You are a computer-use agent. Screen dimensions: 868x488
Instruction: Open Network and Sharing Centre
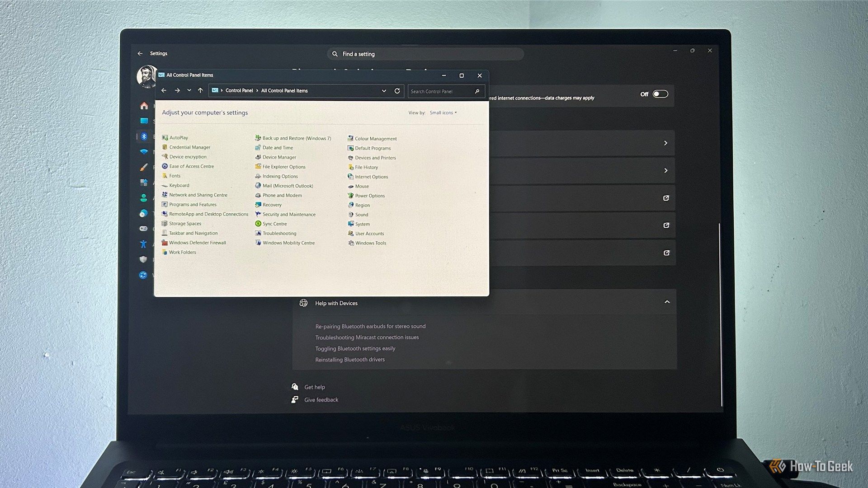coord(194,195)
